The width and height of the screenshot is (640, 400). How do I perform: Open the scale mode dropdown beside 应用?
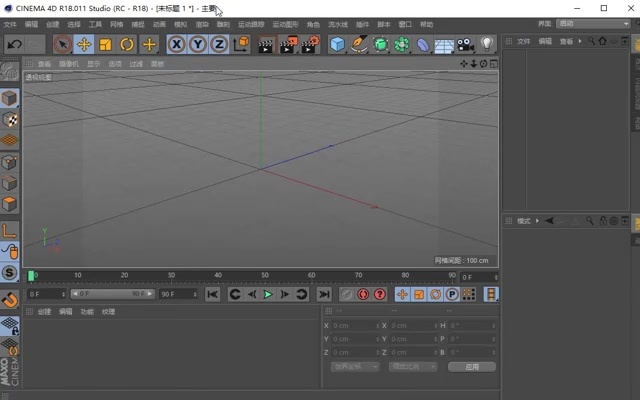point(411,367)
